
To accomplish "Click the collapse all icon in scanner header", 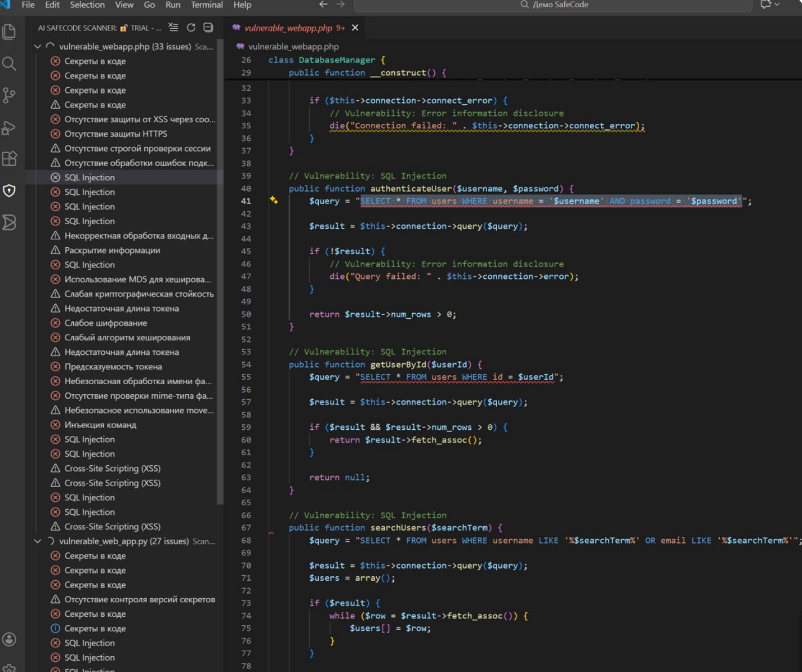I will click(x=208, y=28).
